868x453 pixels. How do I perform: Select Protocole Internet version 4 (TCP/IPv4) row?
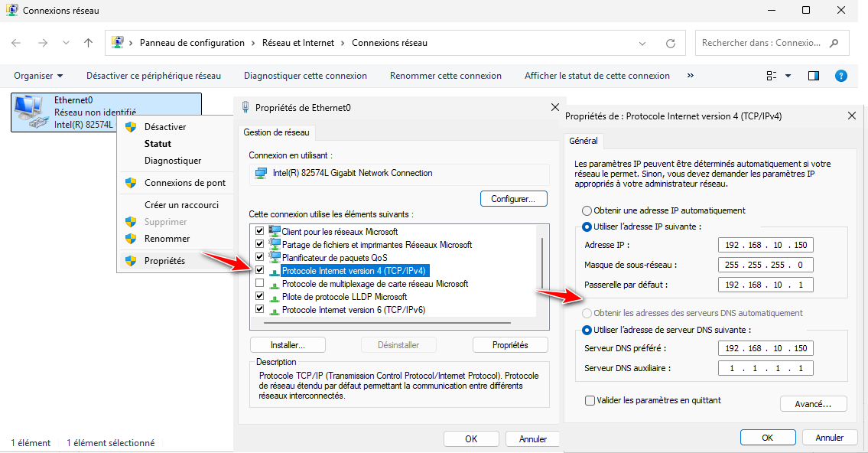tap(354, 271)
